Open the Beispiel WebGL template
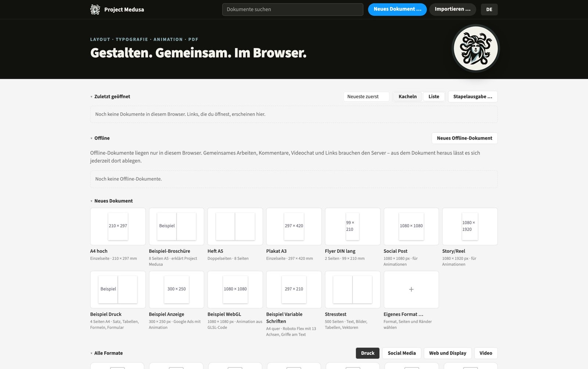 [235, 290]
